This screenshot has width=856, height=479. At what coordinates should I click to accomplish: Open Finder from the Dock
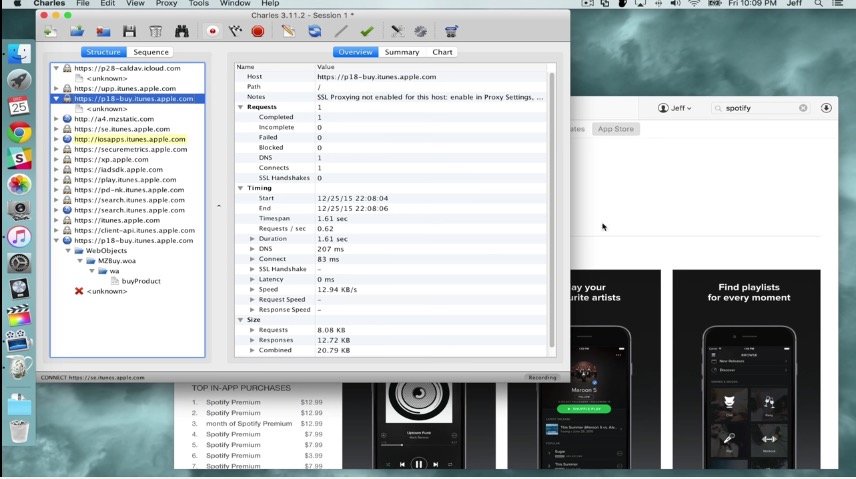click(x=19, y=54)
